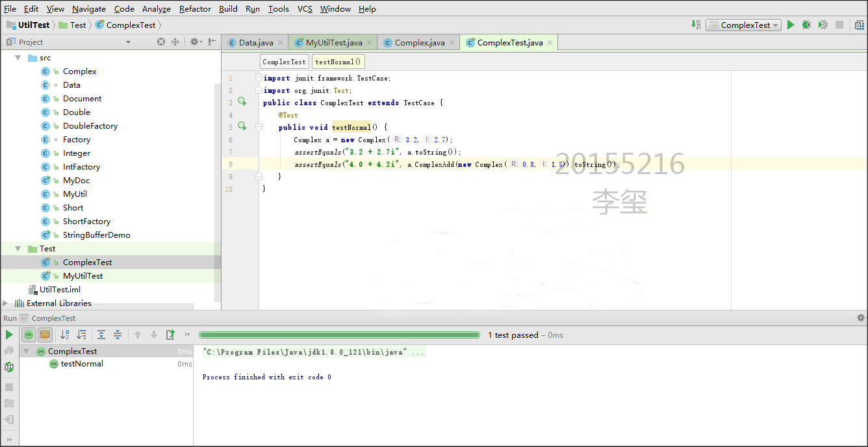Open Project Structure icon in top toolbar

tap(860, 25)
